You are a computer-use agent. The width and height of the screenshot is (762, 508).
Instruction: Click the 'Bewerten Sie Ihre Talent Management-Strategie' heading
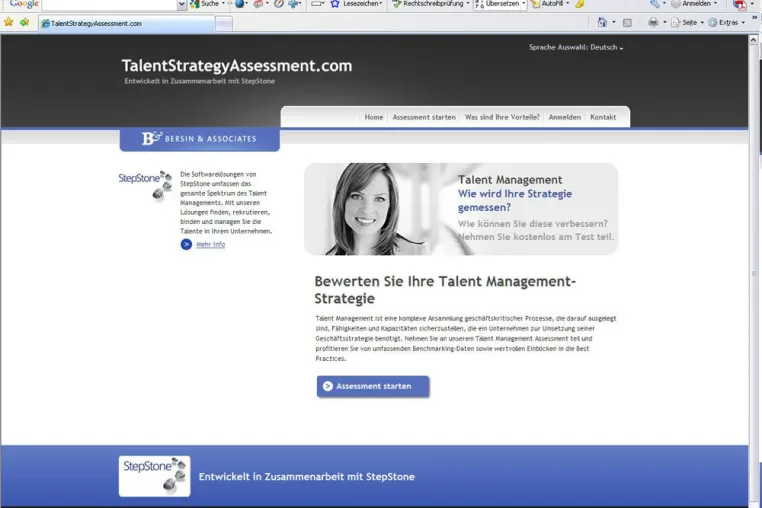pos(445,290)
